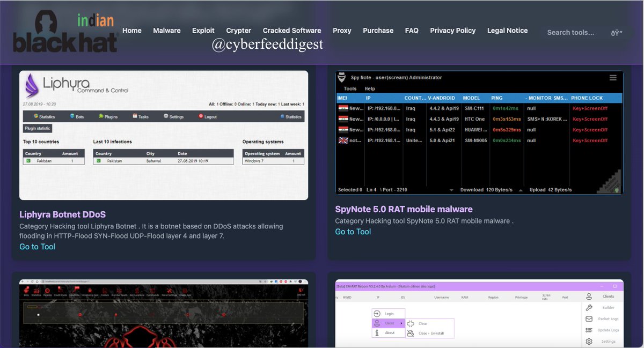Image resolution: width=644 pixels, height=348 pixels.
Task: Click the HTC One device row in Spy Note
Action: 479,119
